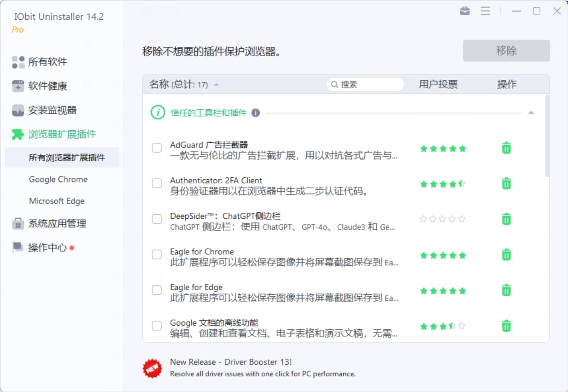
Task: Rate AdGuard using its star rating
Action: coord(443,149)
